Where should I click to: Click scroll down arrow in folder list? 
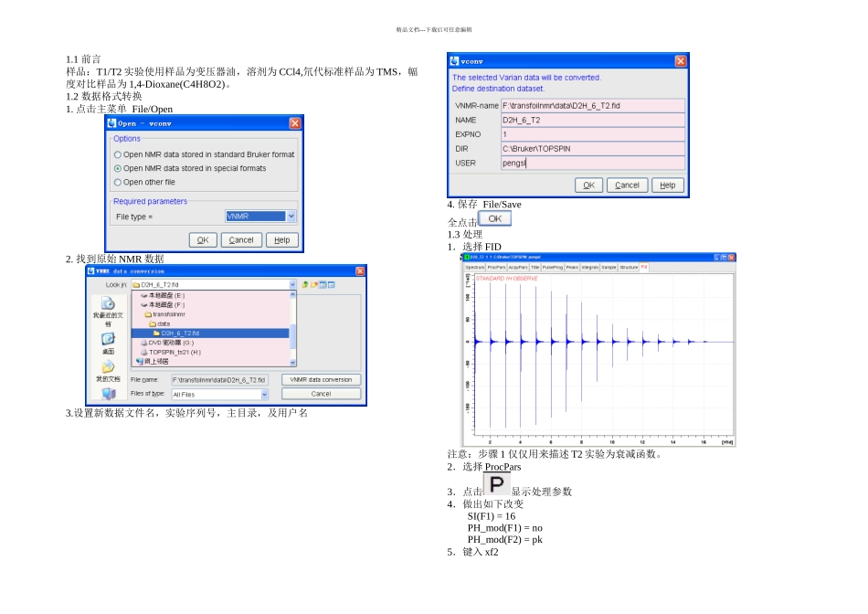293,363
